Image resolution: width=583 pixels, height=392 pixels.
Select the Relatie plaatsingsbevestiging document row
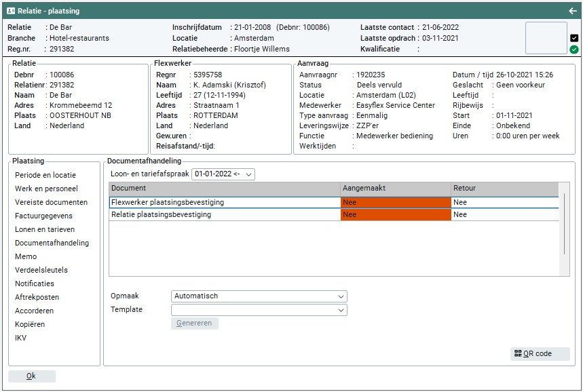(x=224, y=215)
